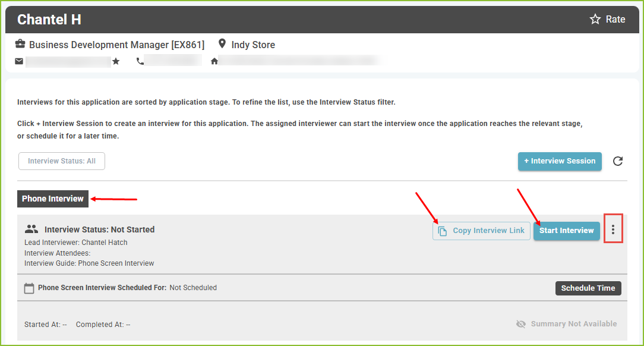The width and height of the screenshot is (644, 346).
Task: Click the phone handset icon
Action: coord(140,61)
